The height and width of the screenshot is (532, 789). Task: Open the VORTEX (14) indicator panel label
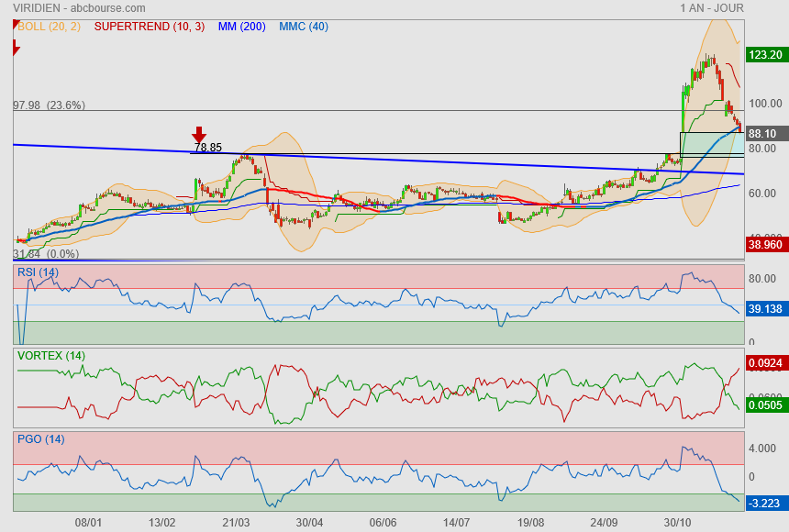coord(51,355)
